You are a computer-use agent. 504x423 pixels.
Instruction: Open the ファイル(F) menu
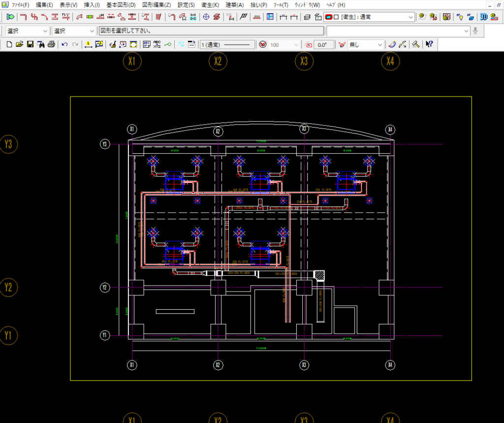point(20,4)
